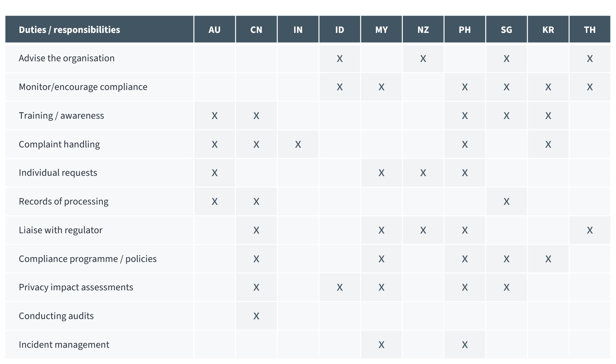Select the TH column header
The width and height of the screenshot is (616, 364).
pos(590,30)
